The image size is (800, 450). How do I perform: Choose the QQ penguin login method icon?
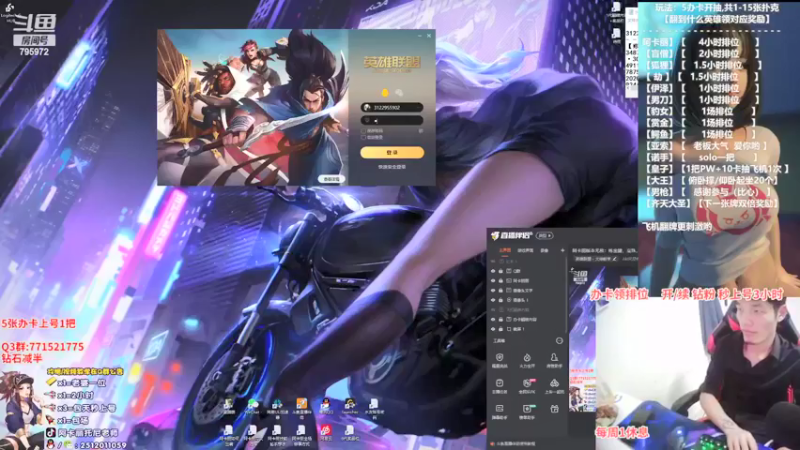pos(385,92)
